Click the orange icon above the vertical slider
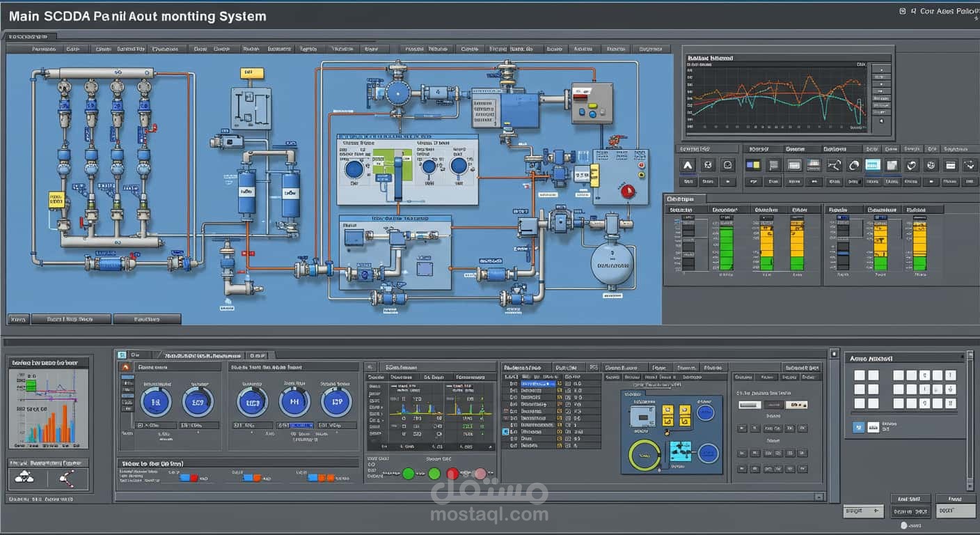The height and width of the screenshot is (535, 980). coord(125,366)
